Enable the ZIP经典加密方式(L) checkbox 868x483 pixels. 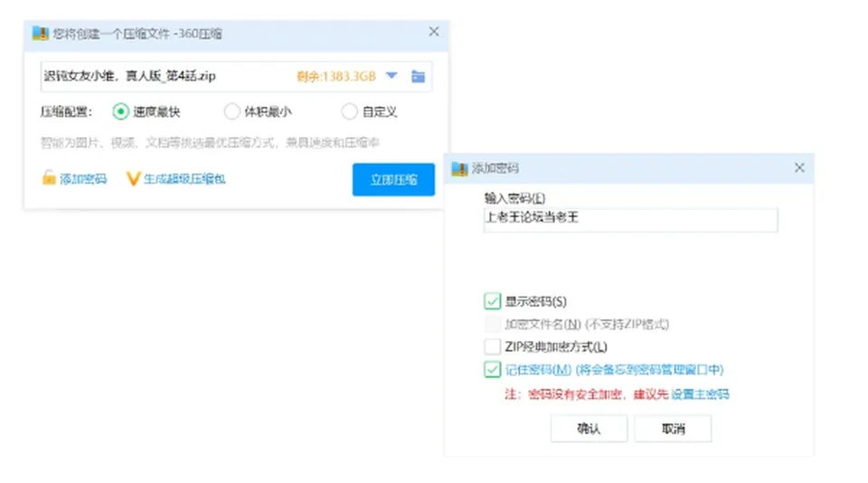492,346
